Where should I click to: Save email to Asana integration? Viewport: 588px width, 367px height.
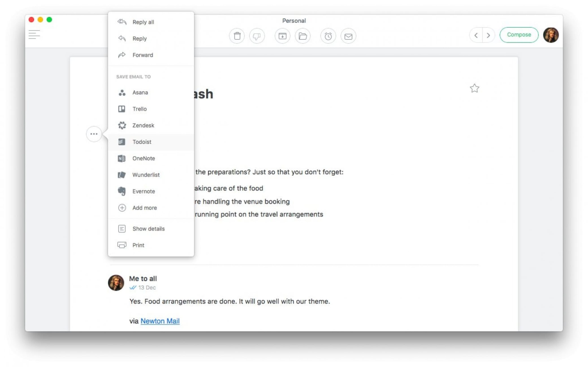coord(140,92)
